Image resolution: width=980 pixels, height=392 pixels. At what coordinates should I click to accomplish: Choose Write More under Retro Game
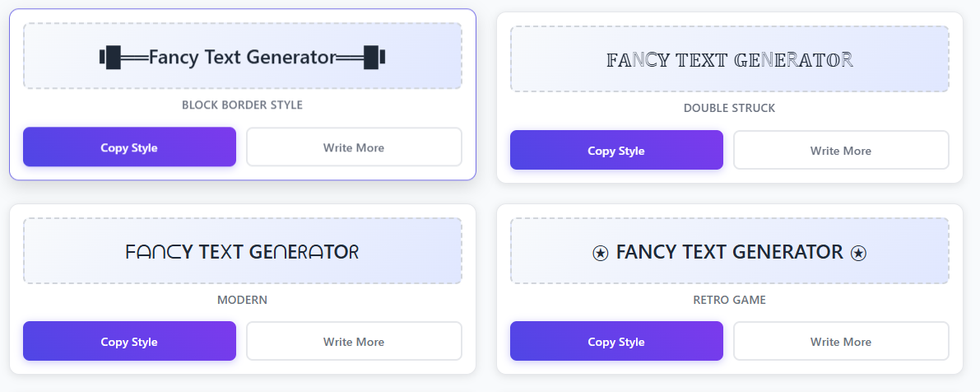[x=841, y=341]
